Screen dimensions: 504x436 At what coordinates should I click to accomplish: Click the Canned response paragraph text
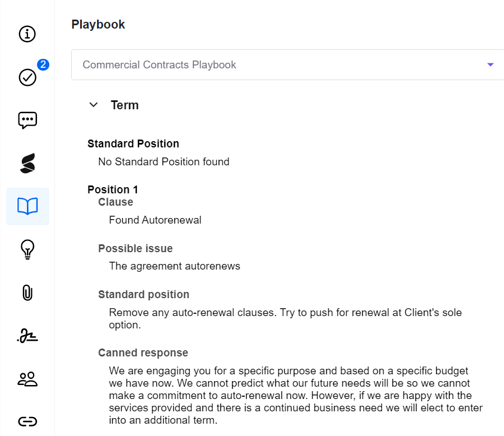(296, 395)
